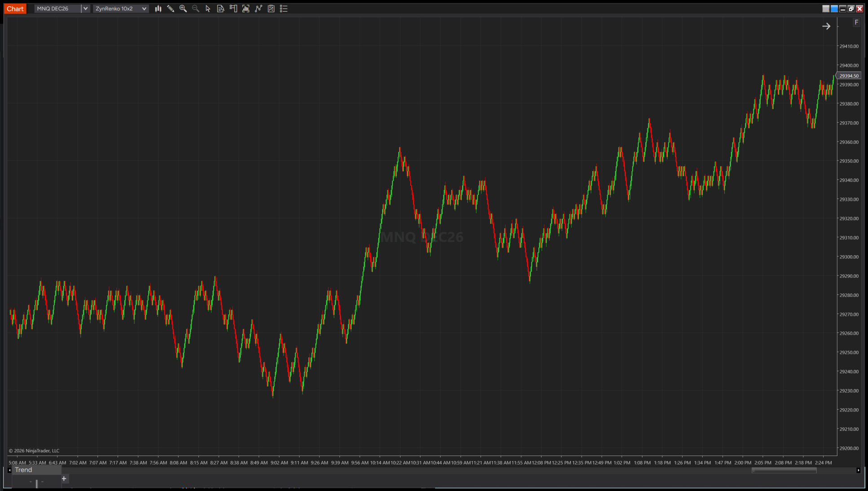Click the 5:08 AM time axis label

point(18,463)
